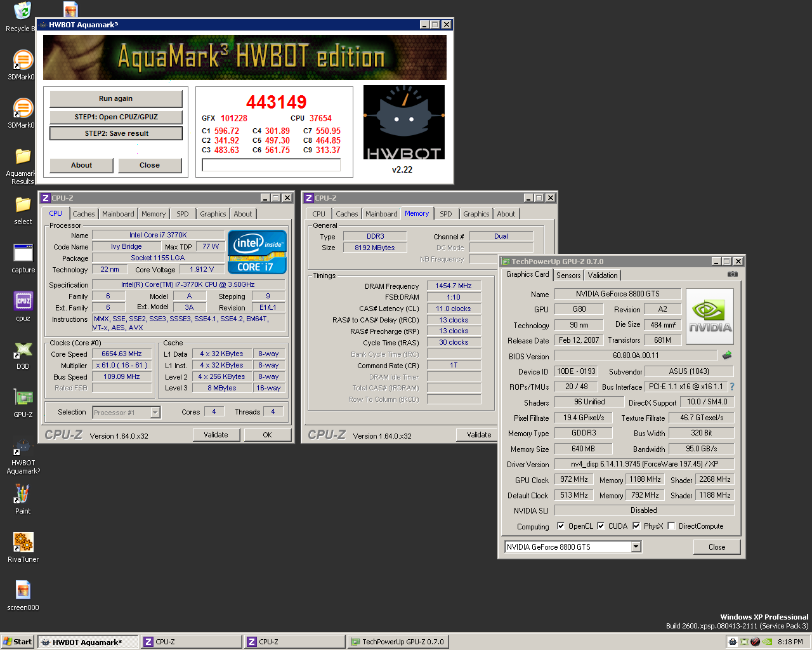Open the Aquamark Results folder icon
This screenshot has height=650, width=812.
[23, 156]
